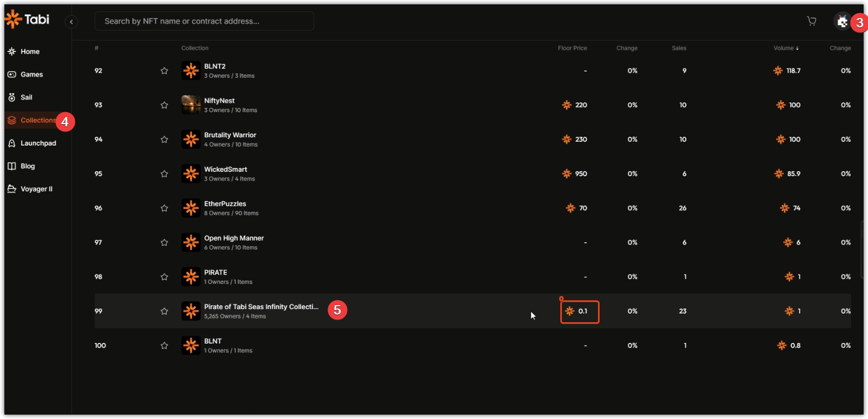Viewport: 868px width, 419px height.
Task: Open Pirate of Tabi Seas Infinity collection
Action: pos(261,307)
